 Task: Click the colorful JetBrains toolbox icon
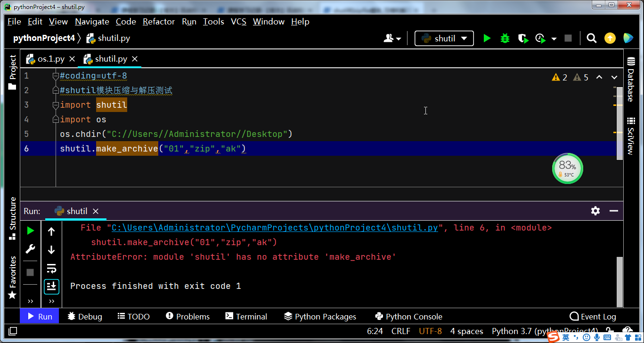pyautogui.click(x=628, y=38)
